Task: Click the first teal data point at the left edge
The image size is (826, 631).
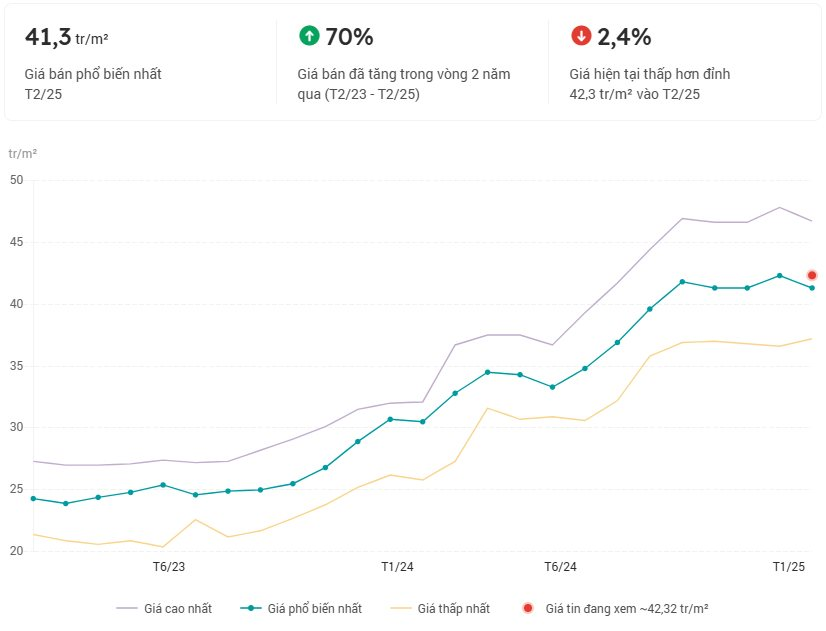Action: click(x=33, y=498)
